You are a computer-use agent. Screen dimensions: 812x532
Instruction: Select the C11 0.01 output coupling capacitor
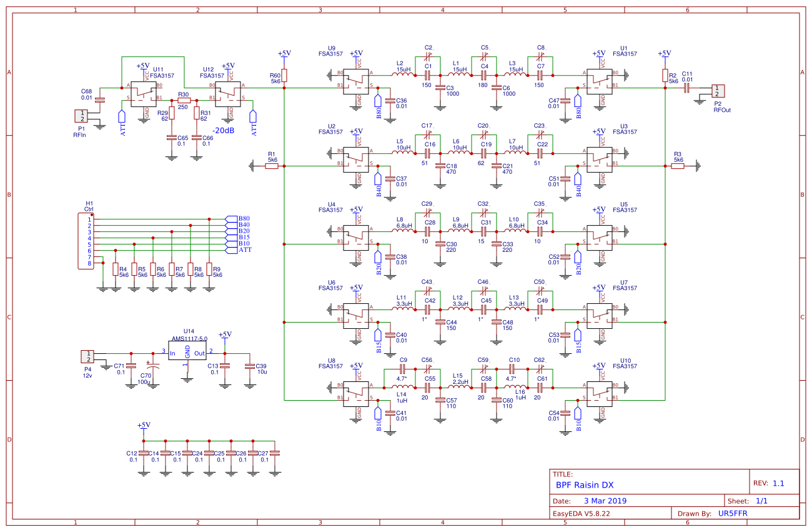tap(686, 88)
